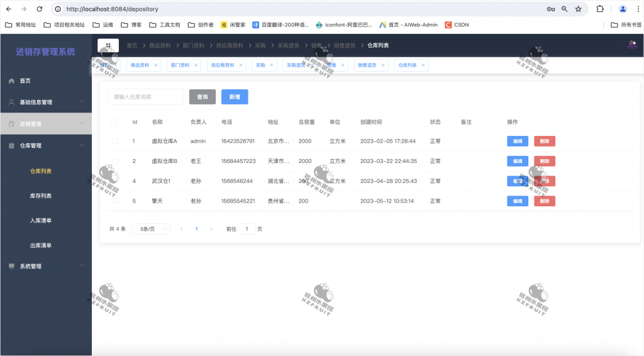The width and height of the screenshot is (644, 356).
Task: Open the CSDN bookmark
Action: [457, 25]
